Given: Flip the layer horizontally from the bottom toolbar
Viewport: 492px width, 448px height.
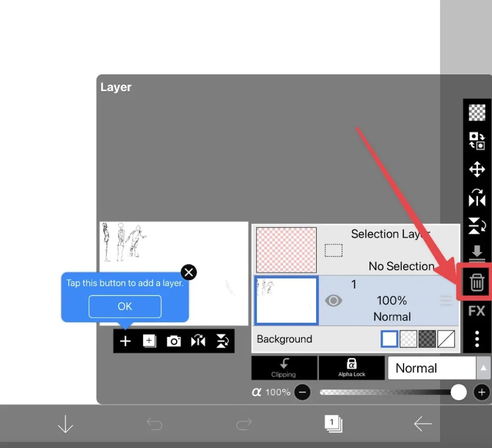Looking at the screenshot, I should [x=198, y=341].
